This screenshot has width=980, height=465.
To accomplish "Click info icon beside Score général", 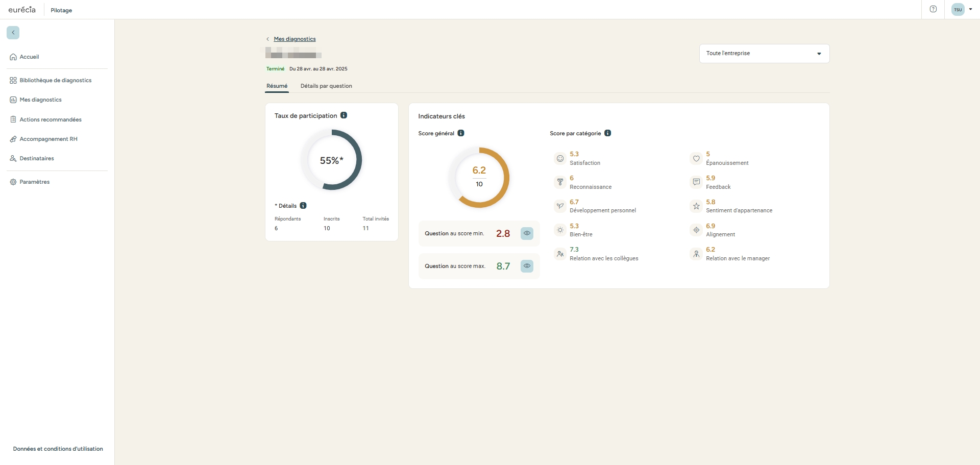I will (461, 133).
